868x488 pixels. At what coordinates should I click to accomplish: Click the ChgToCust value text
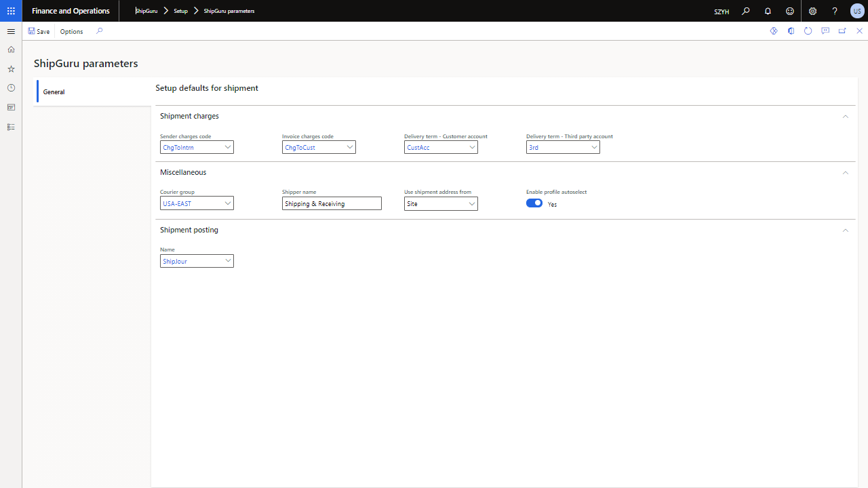click(x=300, y=147)
